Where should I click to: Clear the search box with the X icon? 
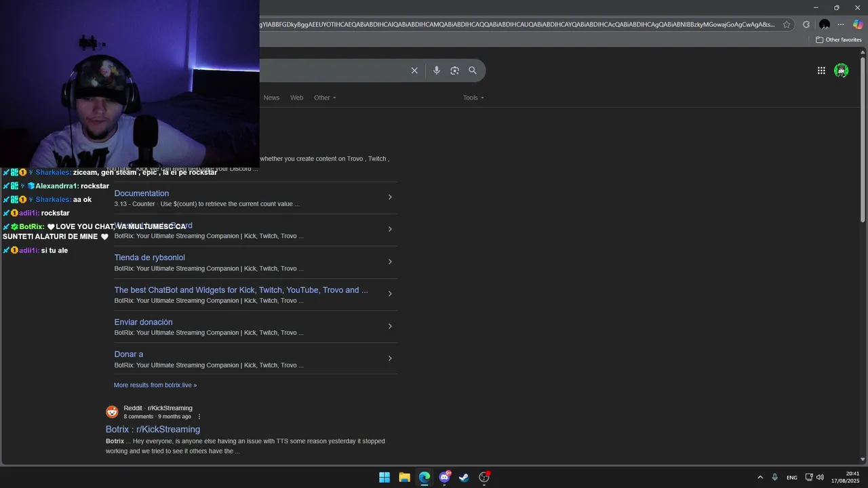click(414, 70)
